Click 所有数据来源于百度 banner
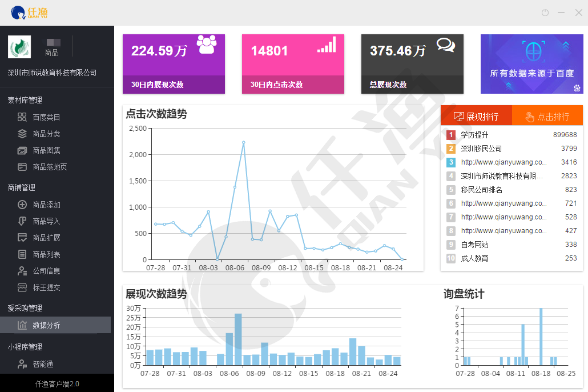 pyautogui.click(x=531, y=64)
